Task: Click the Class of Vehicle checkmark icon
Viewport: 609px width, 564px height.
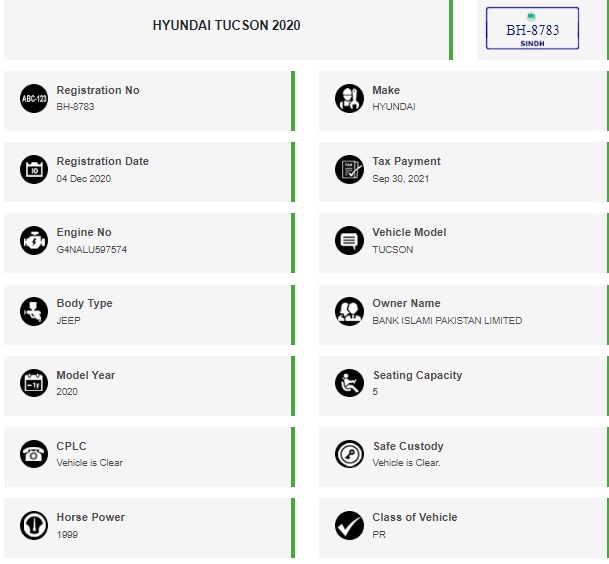Action: point(349,525)
